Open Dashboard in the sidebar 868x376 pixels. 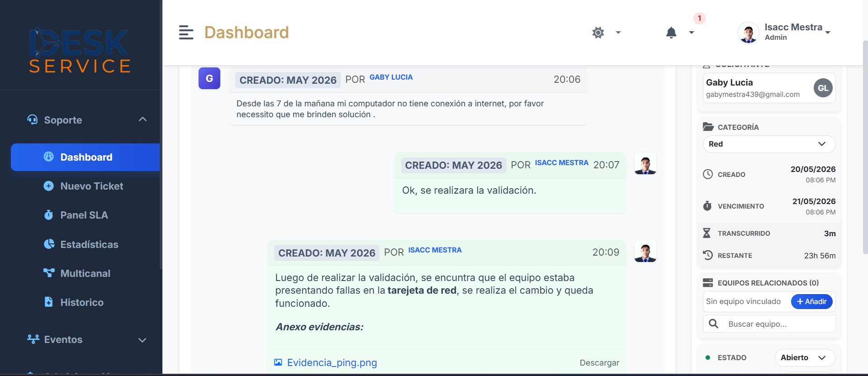[85, 157]
